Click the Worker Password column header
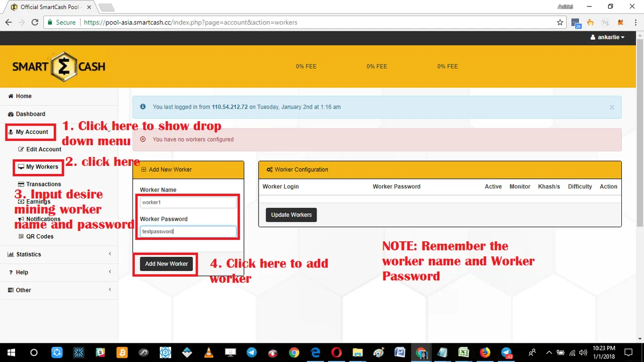The height and width of the screenshot is (362, 644). pos(396,187)
